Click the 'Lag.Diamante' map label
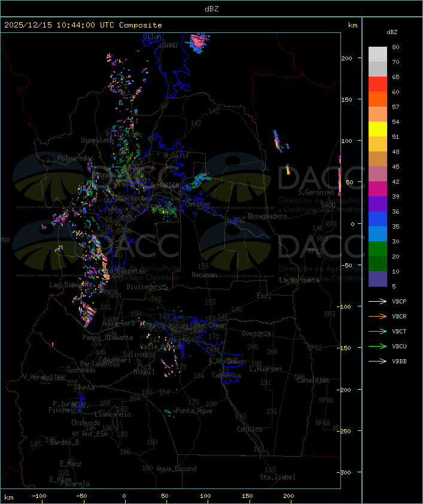The height and width of the screenshot is (504, 423). click(x=71, y=285)
